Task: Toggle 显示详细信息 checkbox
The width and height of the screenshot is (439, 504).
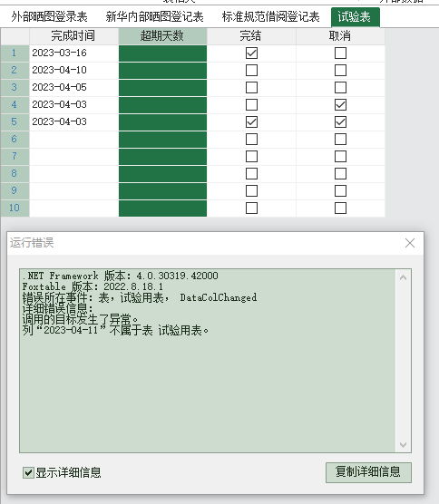Action: tap(28, 472)
